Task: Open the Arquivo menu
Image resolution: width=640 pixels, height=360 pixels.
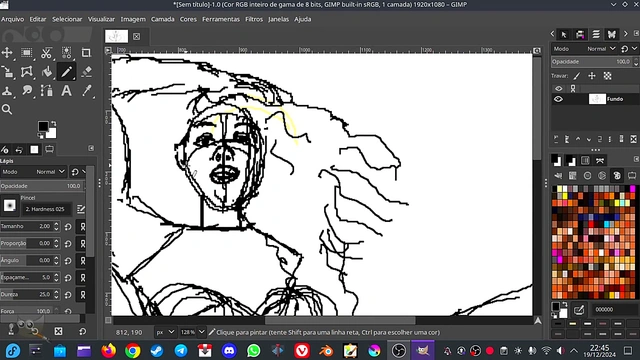Action: [12, 19]
